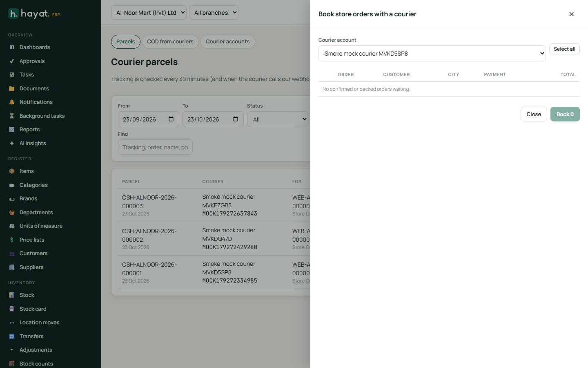Switch to COD from couriers tab

[x=170, y=42]
